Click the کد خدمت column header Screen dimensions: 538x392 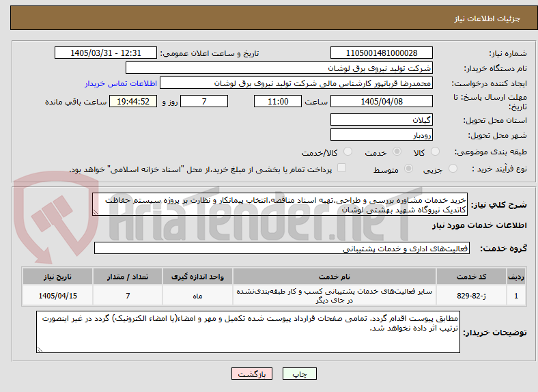[471, 277]
